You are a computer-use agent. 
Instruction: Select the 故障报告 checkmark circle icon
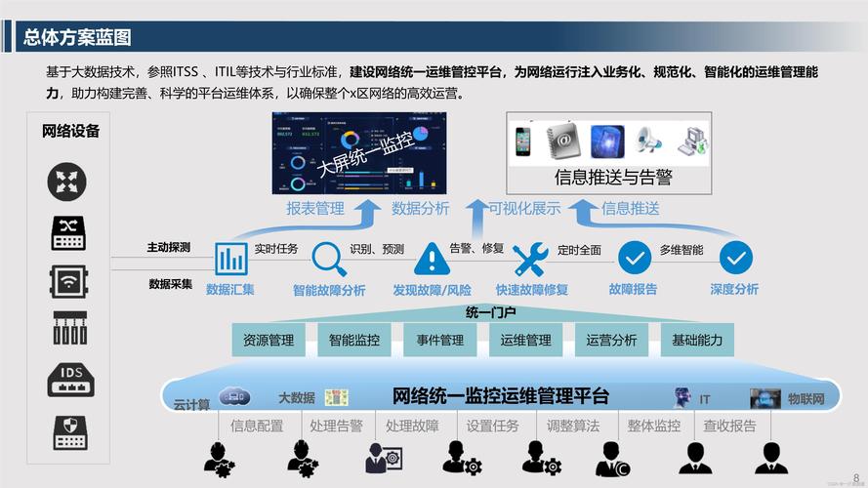click(x=635, y=258)
